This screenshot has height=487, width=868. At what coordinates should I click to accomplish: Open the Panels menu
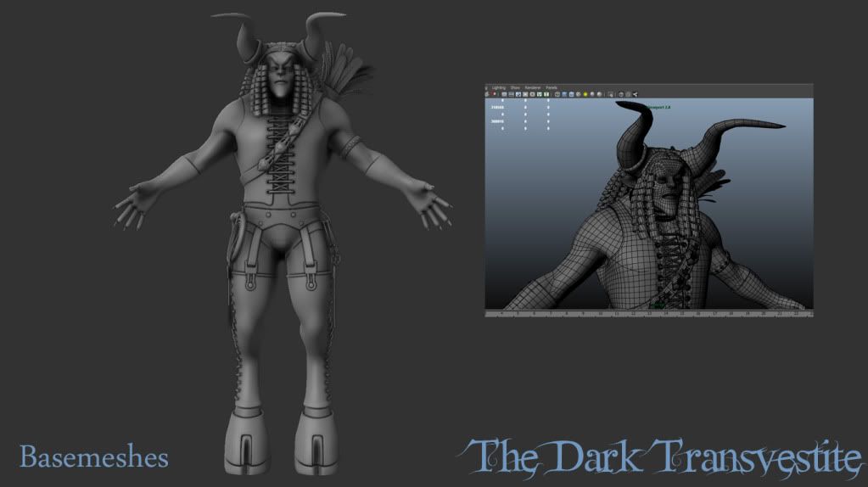point(552,87)
